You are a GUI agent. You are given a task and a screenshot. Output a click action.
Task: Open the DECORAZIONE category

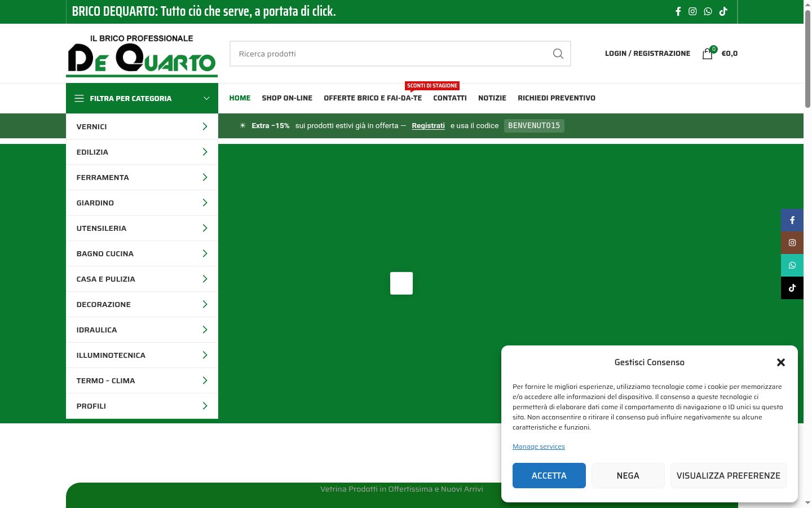[142, 304]
